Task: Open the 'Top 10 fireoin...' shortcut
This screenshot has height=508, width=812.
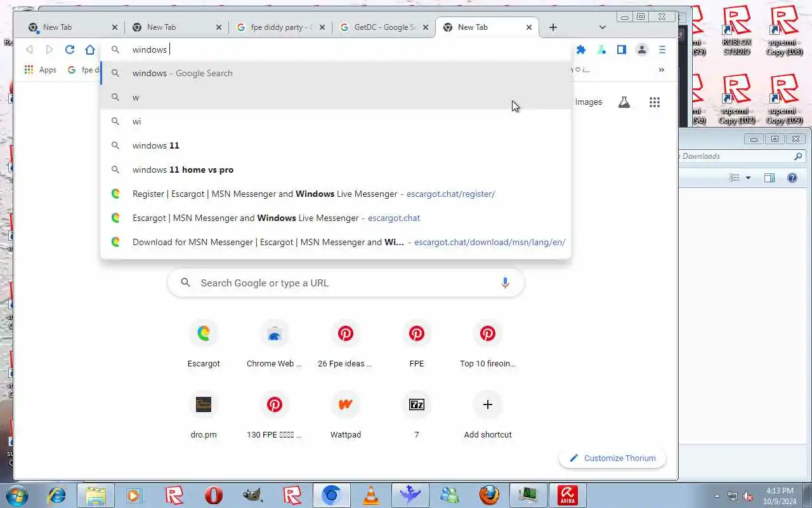Action: tap(488, 344)
